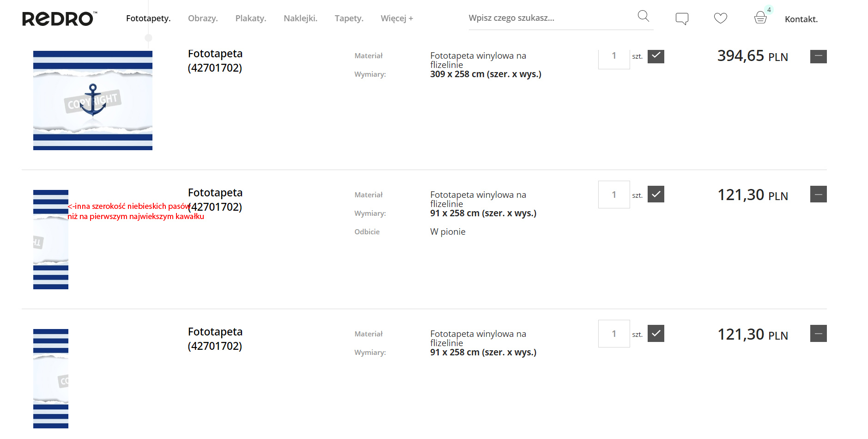Confirm quantity checkmark for 309 x 258 cm item
This screenshot has width=868, height=439.
click(656, 56)
